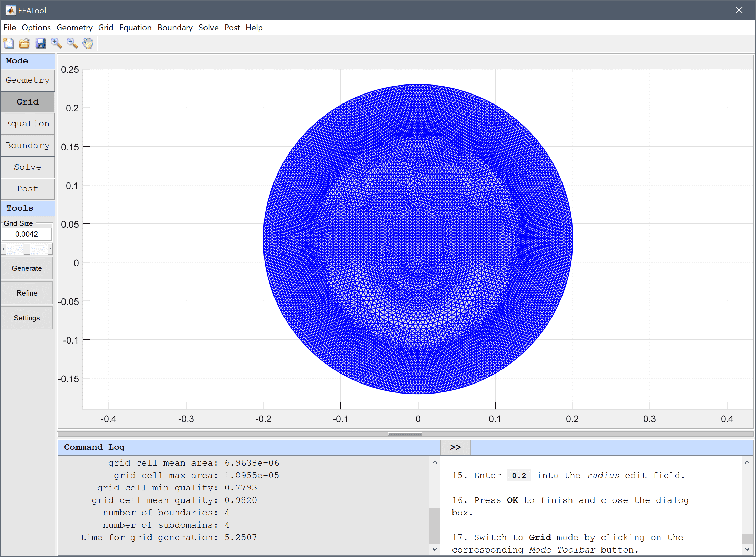The height and width of the screenshot is (557, 756).
Task: Open grid Settings
Action: [27, 318]
